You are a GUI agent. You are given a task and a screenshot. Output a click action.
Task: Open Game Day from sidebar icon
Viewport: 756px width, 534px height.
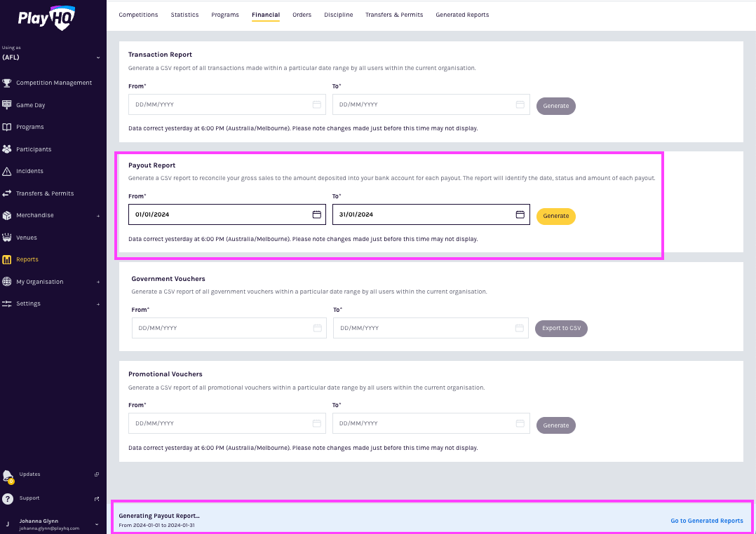click(x=7, y=104)
